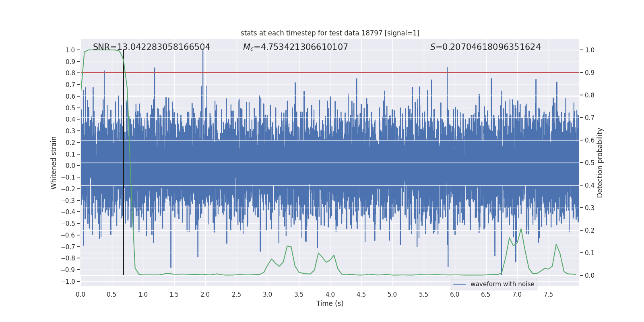Click the chirp mass Mc annotation
The image size is (644, 322).
(x=295, y=47)
